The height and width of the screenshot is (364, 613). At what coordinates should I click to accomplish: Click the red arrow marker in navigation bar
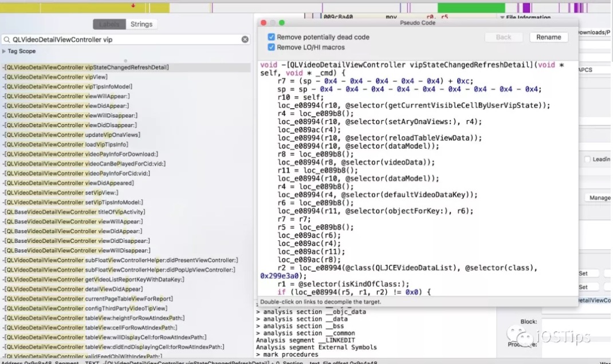133,6
